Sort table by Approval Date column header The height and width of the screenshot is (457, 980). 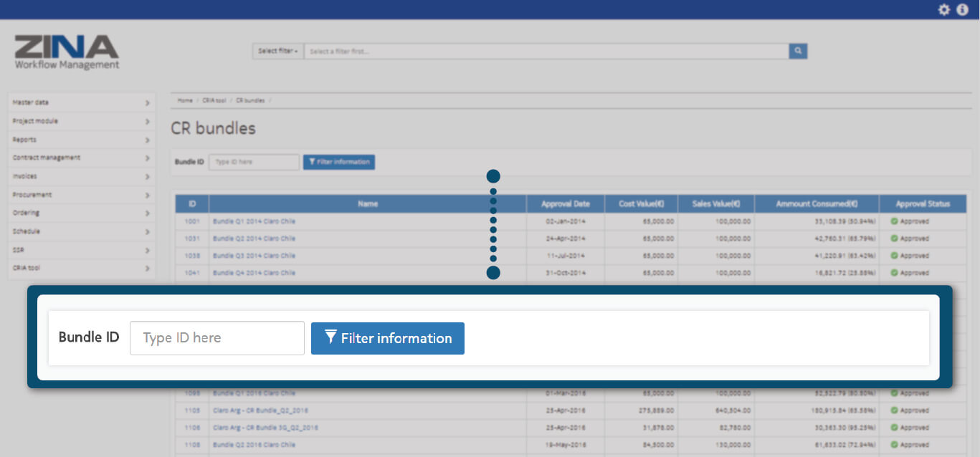[x=565, y=204]
